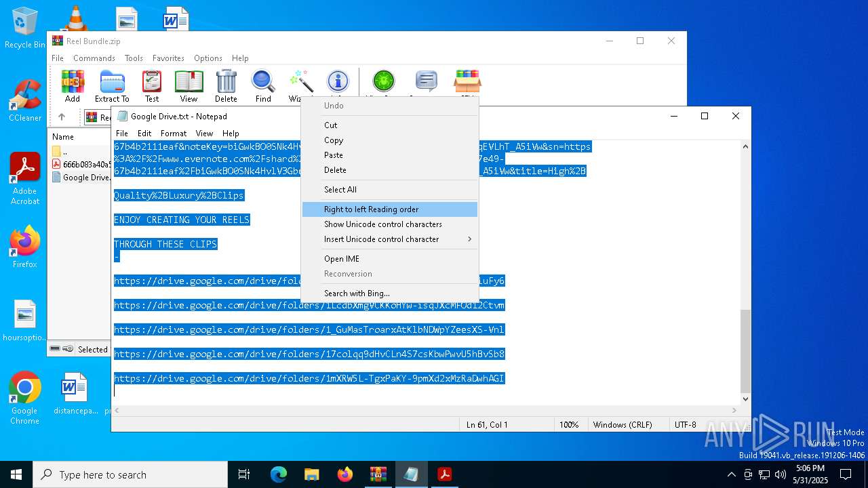Open Notepad View menu

(x=204, y=134)
